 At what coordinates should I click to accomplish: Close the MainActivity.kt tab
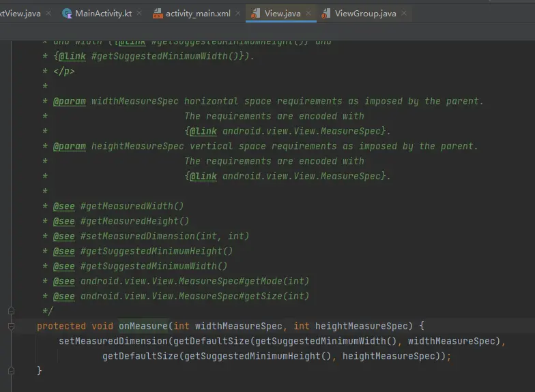(139, 14)
